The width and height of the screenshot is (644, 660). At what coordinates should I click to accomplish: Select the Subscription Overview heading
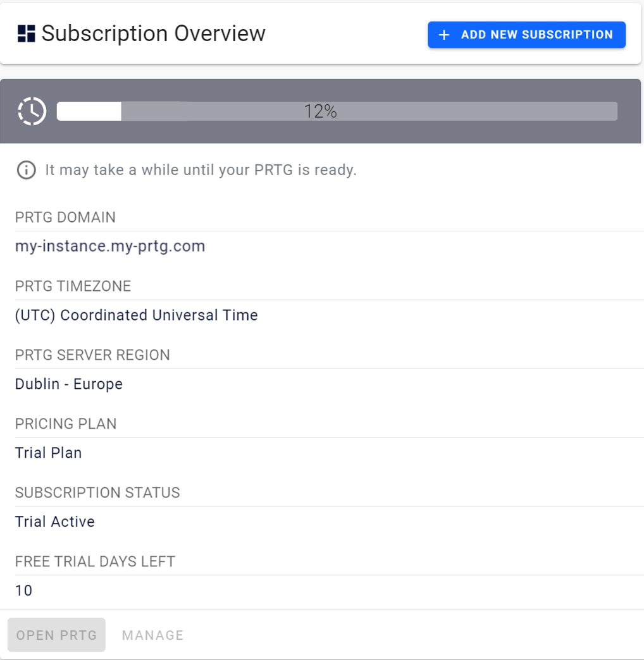coord(153,34)
